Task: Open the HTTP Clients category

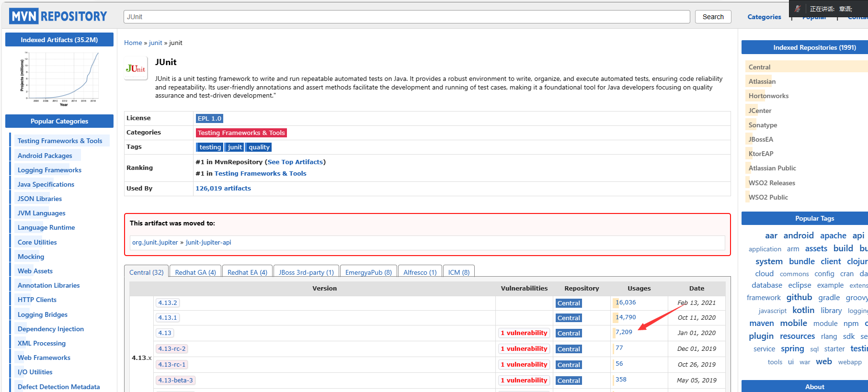Action: [37, 300]
